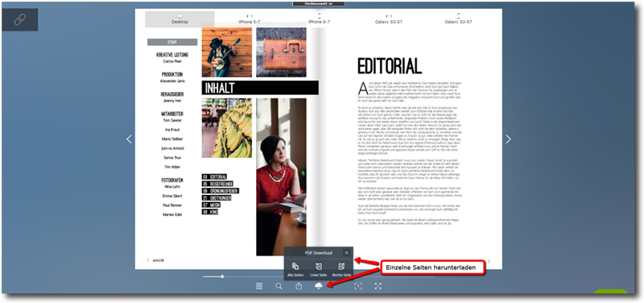644x303 pixels.
Task: Click the PRODUKTION heading
Action: point(172,74)
